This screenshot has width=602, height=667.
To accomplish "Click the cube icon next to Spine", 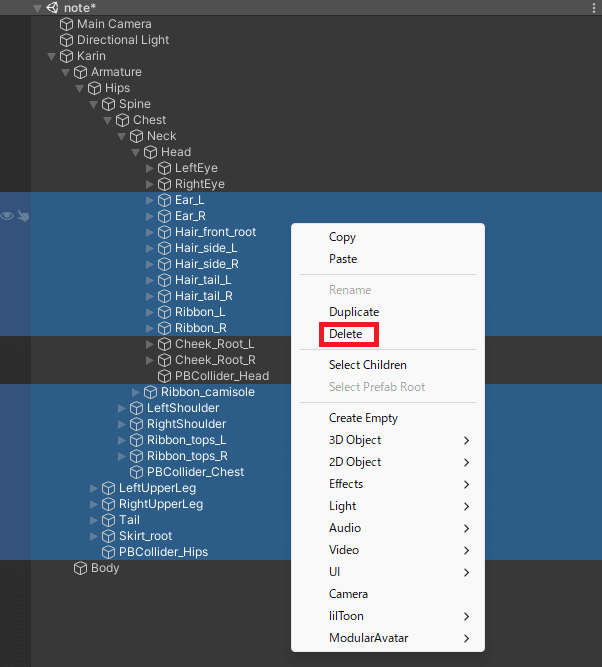I will [x=108, y=104].
